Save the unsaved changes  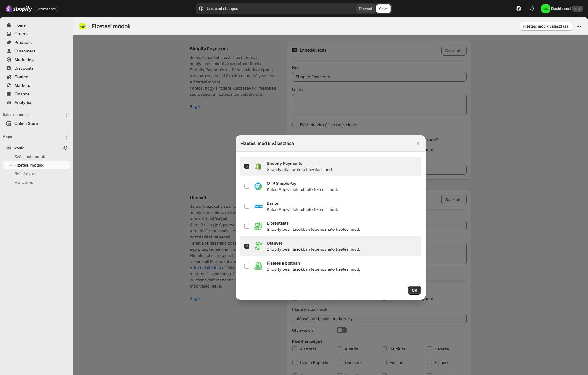[383, 9]
